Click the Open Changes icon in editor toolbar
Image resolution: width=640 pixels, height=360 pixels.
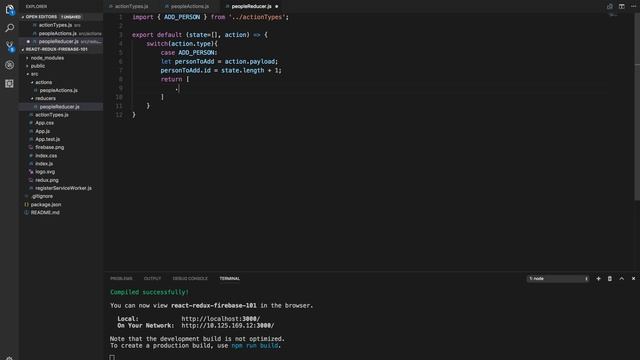pos(609,7)
